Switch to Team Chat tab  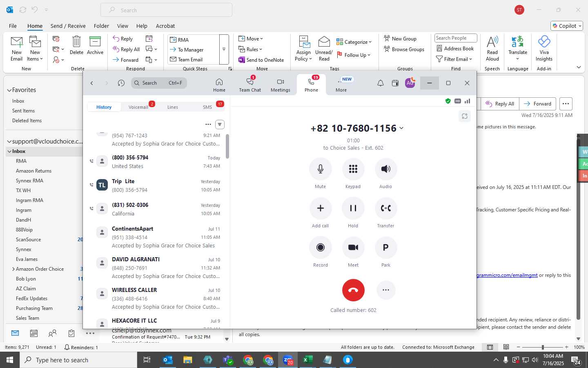click(x=250, y=85)
